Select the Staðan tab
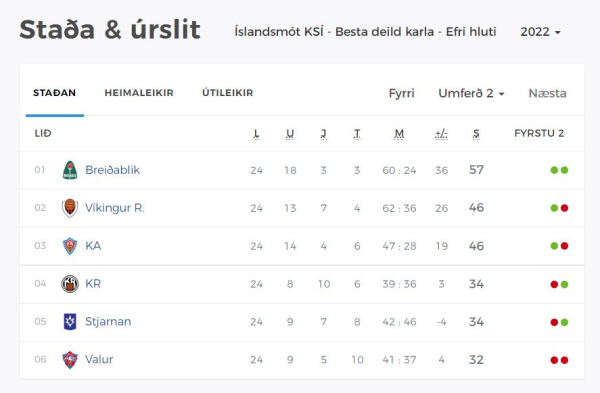Image resolution: width=600 pixels, height=393 pixels. [54, 93]
